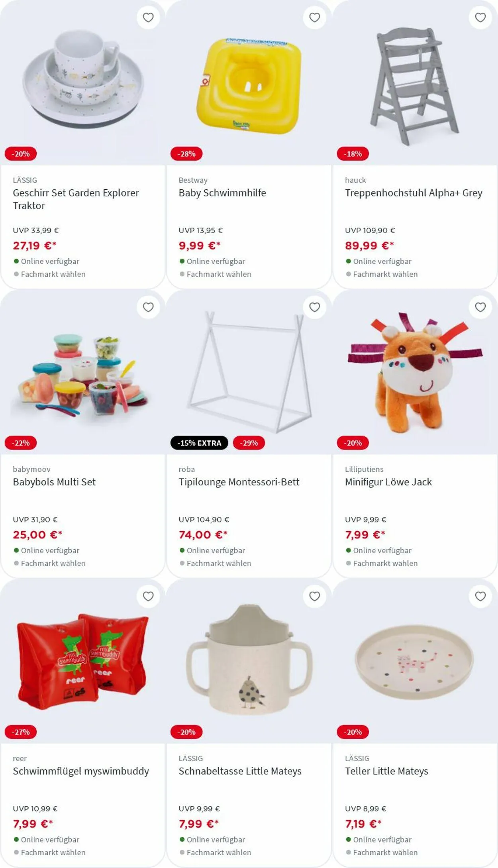Choose Fachmarkt wählen under Geschirr Set
498x868 pixels.
click(53, 274)
